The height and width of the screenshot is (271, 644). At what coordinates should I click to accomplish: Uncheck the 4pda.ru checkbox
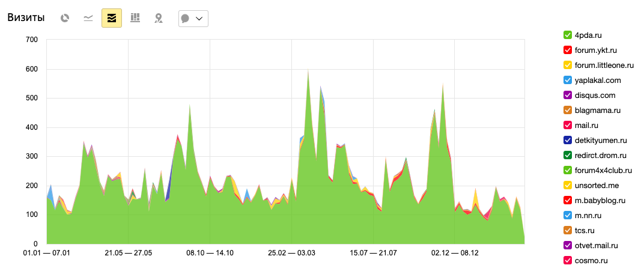click(568, 35)
